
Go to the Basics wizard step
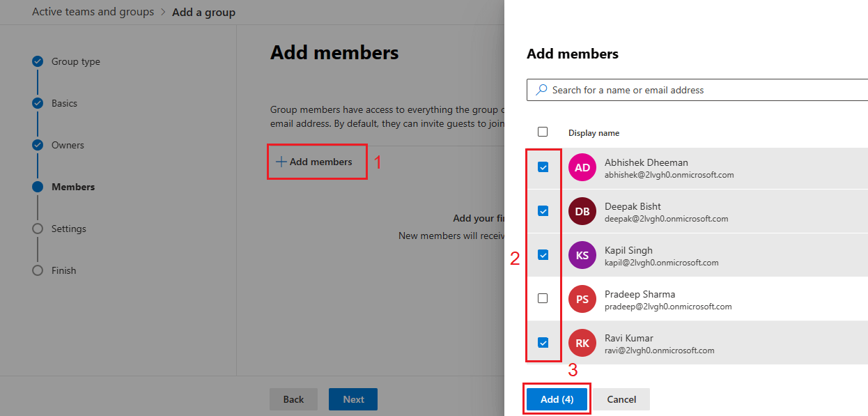point(64,103)
